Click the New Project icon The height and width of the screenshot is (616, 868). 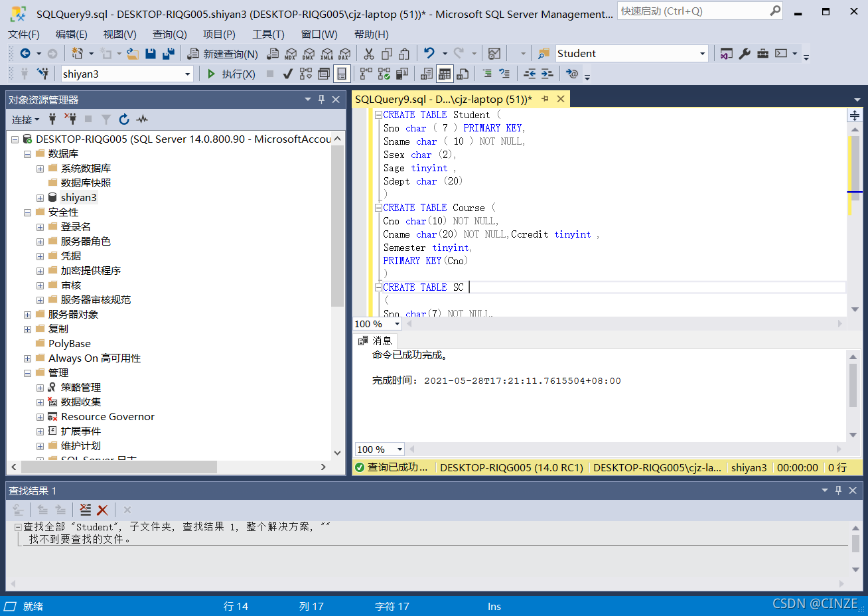pyautogui.click(x=78, y=54)
